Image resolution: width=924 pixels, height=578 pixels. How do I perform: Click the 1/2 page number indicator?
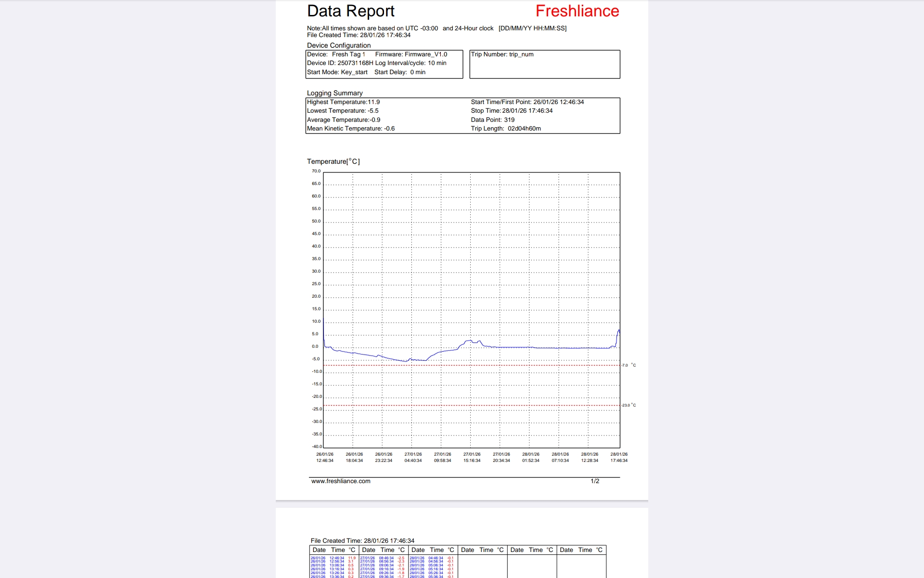click(x=595, y=481)
